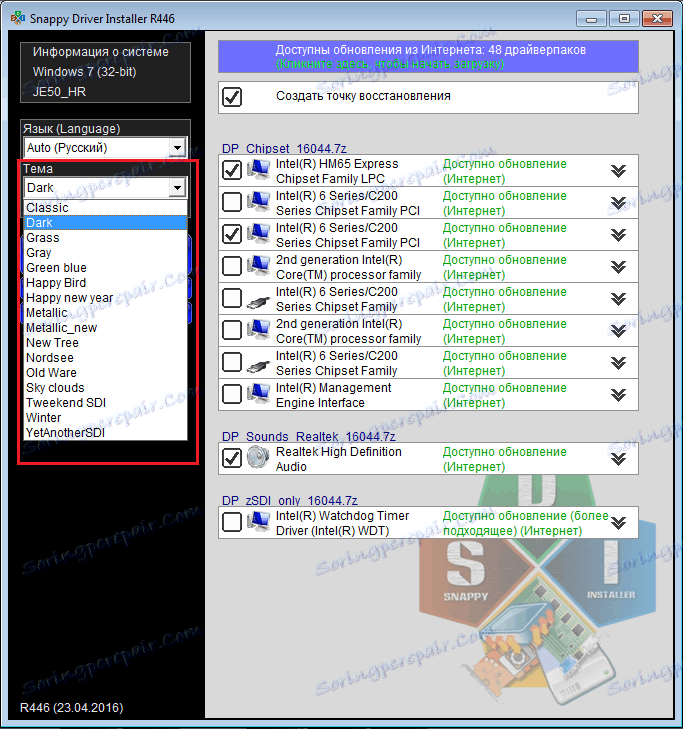Pick the Happy Bird theme
Viewport: 683px width, 729px height.
106,283
